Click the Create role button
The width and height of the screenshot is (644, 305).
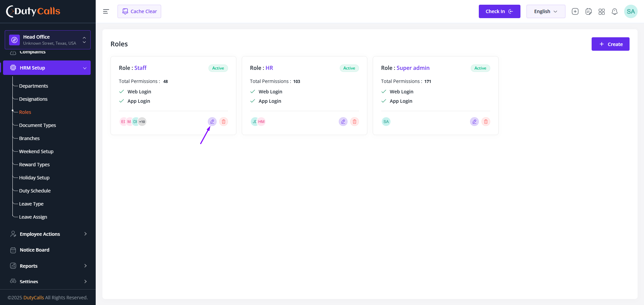point(610,44)
